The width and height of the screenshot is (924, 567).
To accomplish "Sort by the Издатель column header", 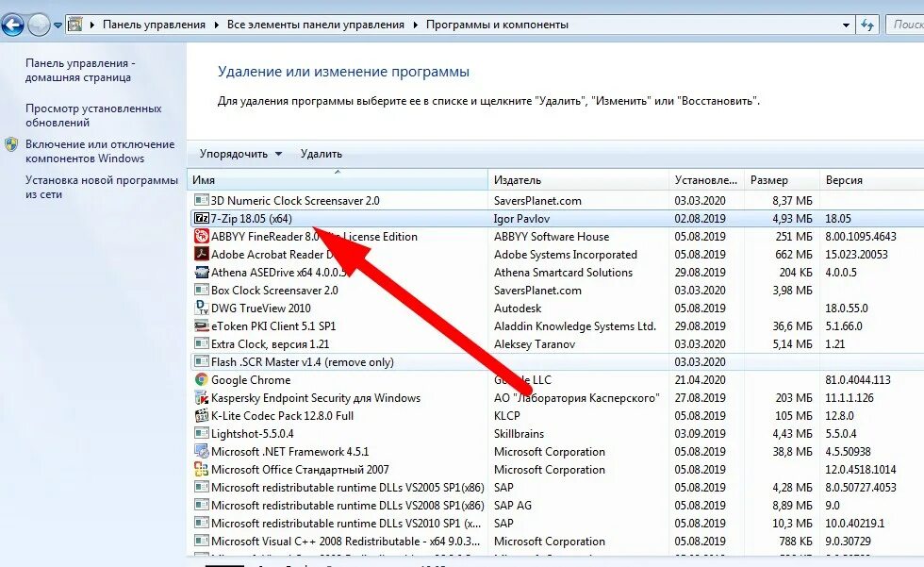I will [x=579, y=180].
